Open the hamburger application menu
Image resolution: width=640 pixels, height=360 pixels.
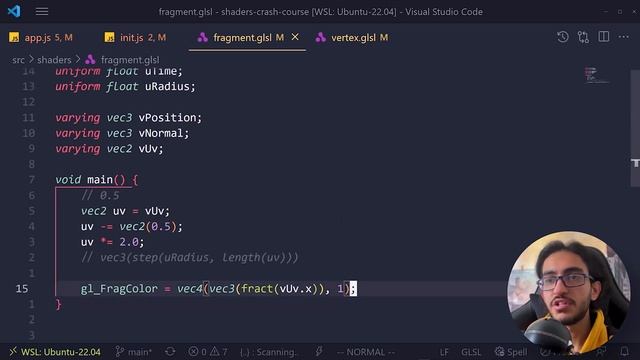pyautogui.click(x=42, y=11)
